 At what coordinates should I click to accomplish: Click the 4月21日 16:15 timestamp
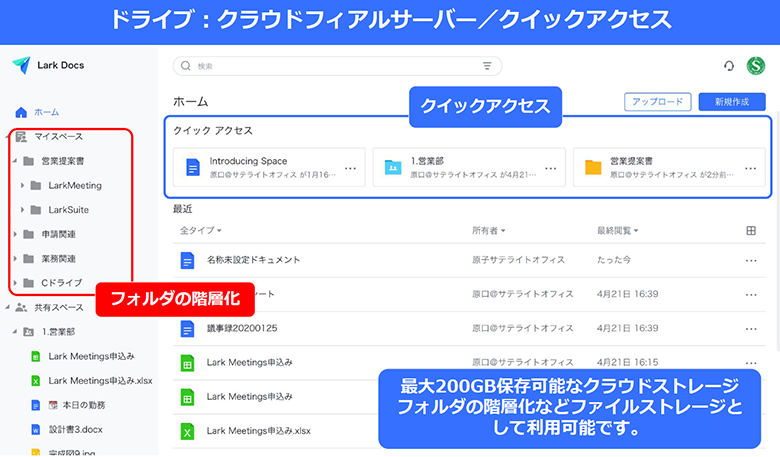coord(628,363)
